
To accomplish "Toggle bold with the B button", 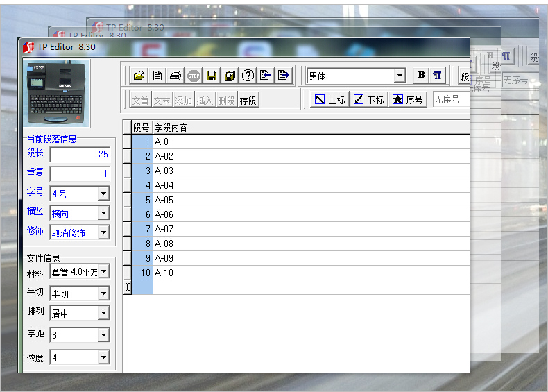I will click(420, 76).
